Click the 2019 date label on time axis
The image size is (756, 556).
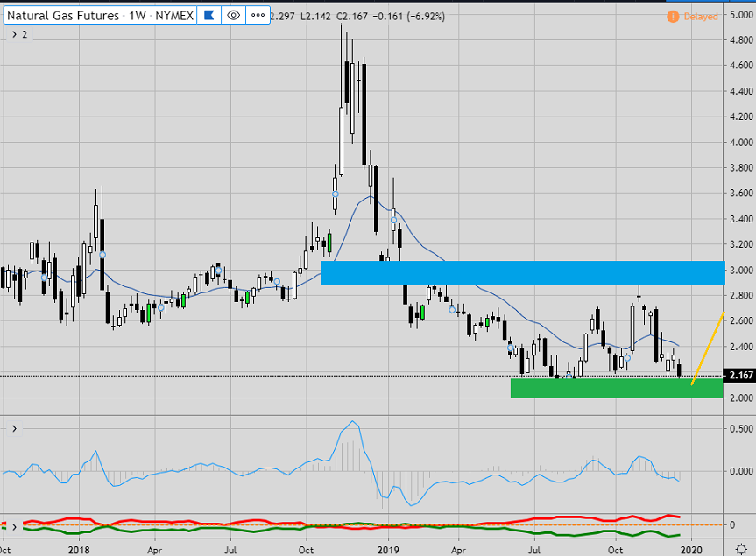[x=389, y=550]
